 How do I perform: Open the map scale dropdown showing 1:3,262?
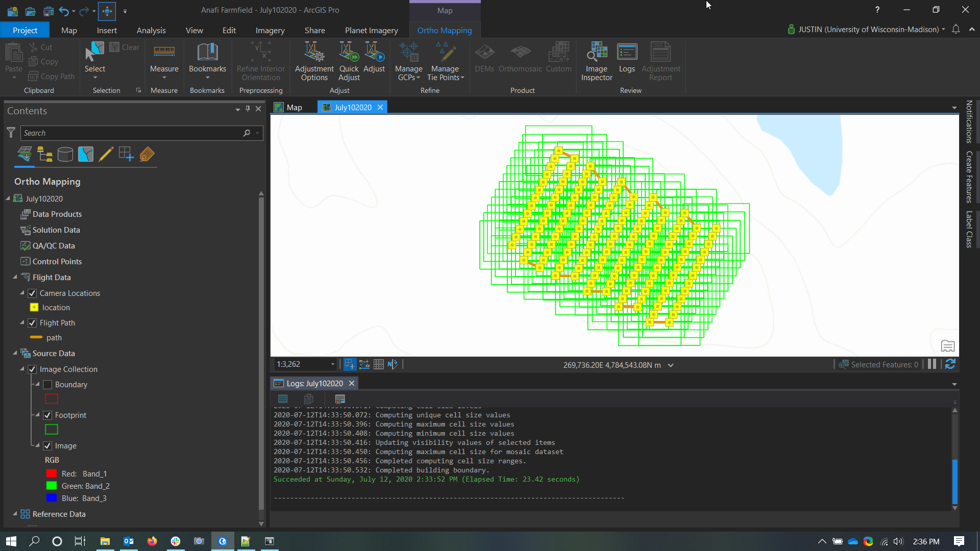333,364
